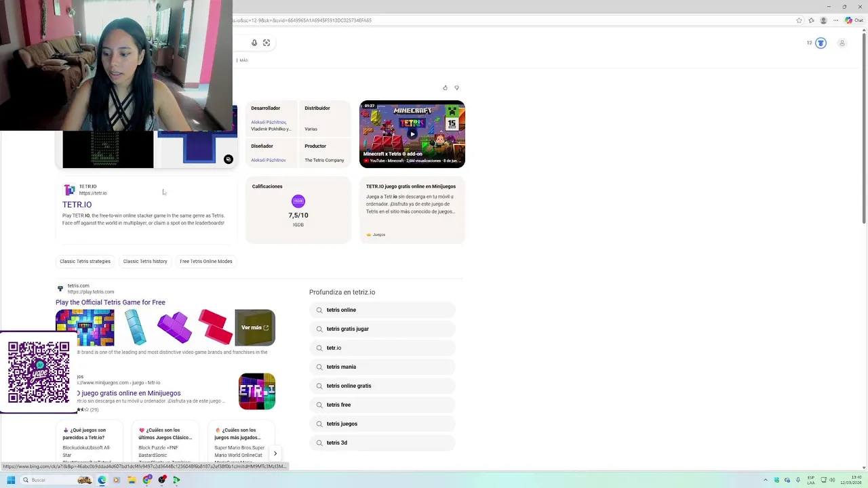
Task: Open Alekséi Pázhitnov developer link
Action: [x=269, y=122]
